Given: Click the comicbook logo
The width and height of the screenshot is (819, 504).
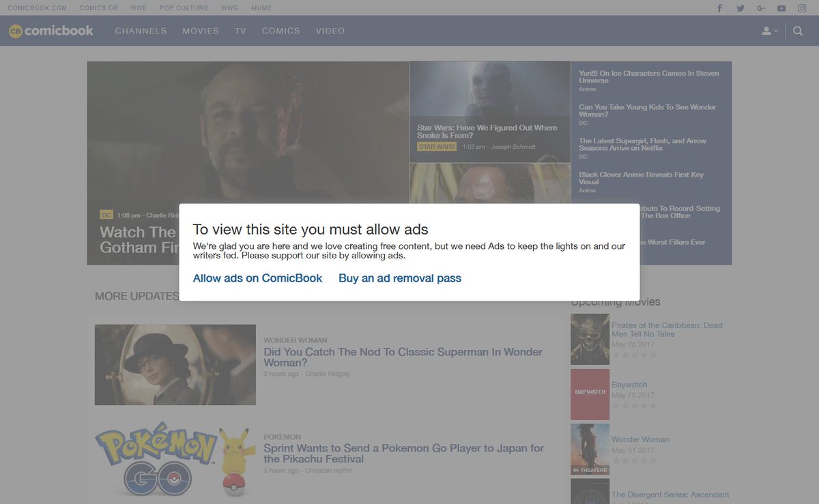Looking at the screenshot, I should pyautogui.click(x=51, y=31).
